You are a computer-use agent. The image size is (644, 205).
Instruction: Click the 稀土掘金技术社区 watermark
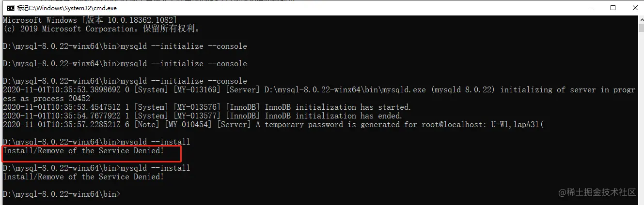click(x=597, y=192)
